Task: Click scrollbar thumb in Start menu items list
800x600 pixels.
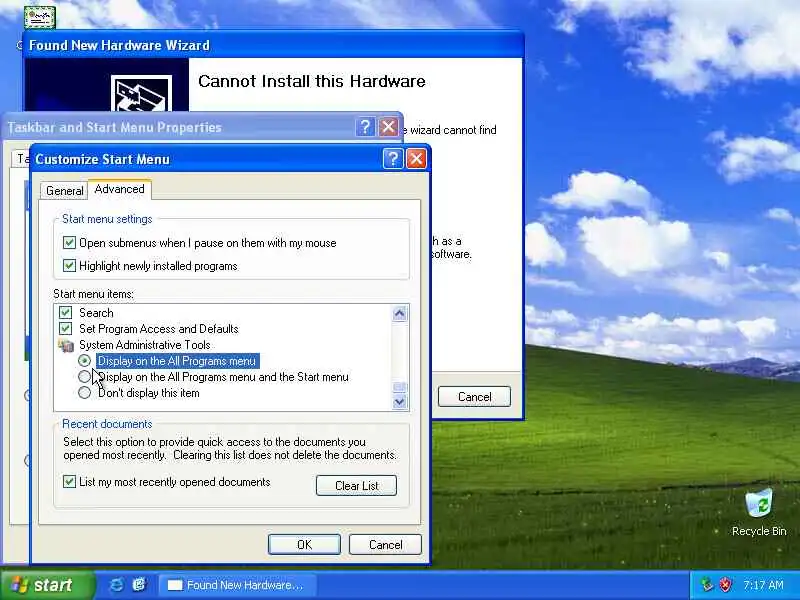Action: click(399, 387)
